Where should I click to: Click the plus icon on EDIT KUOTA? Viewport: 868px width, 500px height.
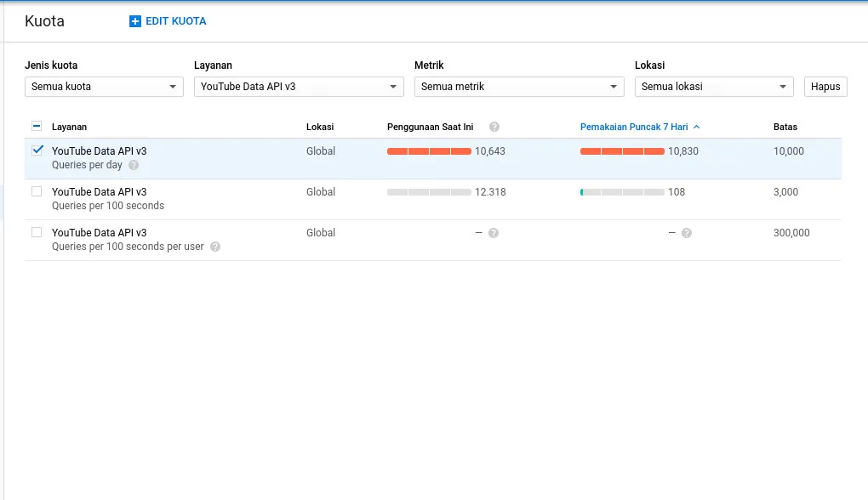[x=135, y=20]
